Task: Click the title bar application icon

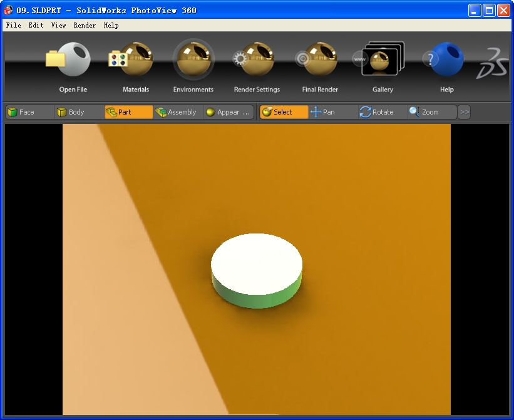Action: 8,10
